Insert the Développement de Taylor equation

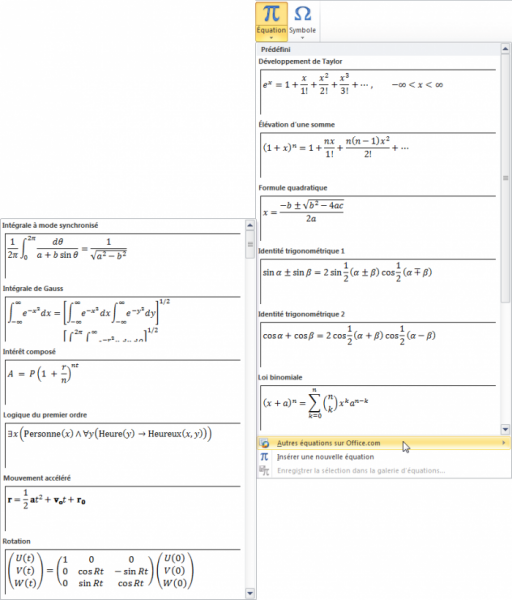point(378,92)
